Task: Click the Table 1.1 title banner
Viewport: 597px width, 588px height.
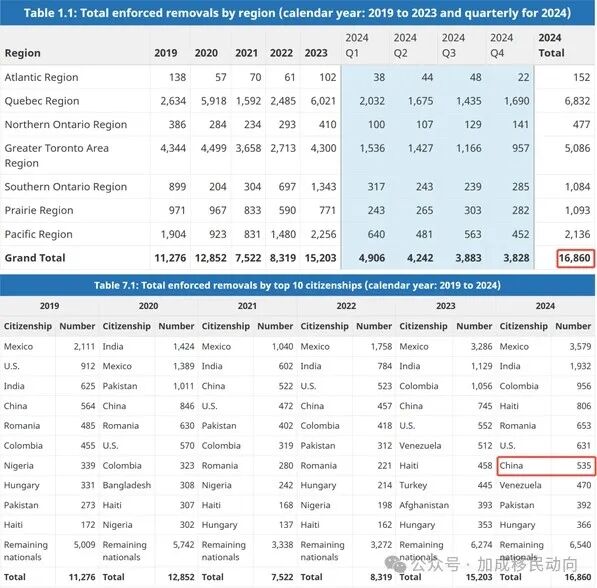Action: pos(297,13)
